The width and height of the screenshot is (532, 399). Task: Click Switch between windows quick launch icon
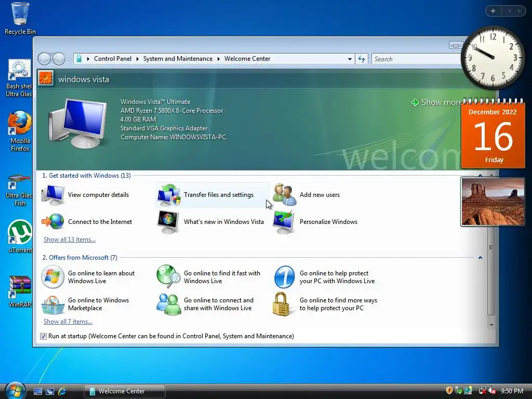coord(50,391)
